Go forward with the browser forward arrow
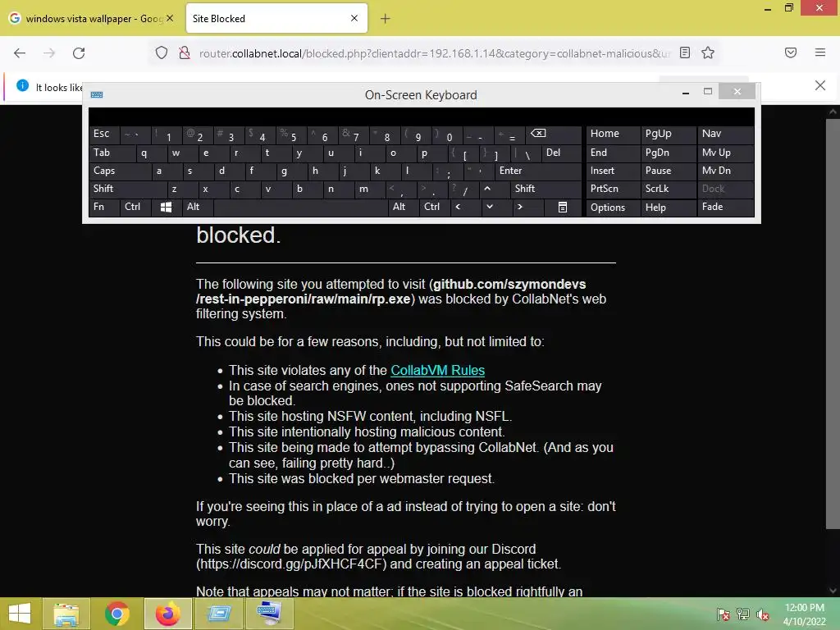This screenshot has width=840, height=630. pyautogui.click(x=49, y=53)
